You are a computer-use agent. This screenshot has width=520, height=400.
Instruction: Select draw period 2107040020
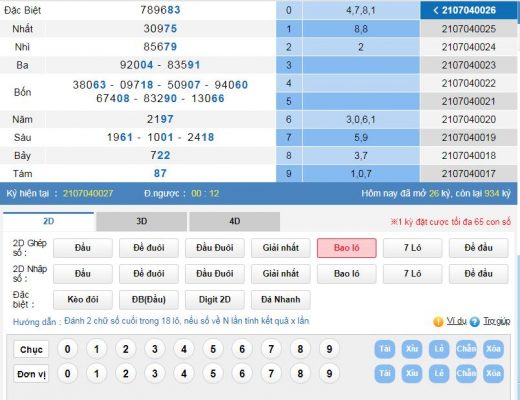pos(468,119)
